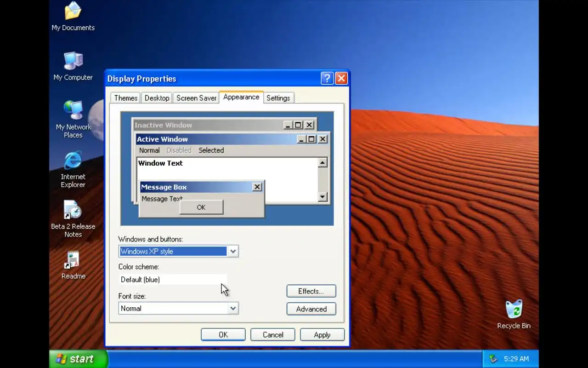The width and height of the screenshot is (588, 368).
Task: Click the system tray icon beside the clock
Action: pos(493,359)
